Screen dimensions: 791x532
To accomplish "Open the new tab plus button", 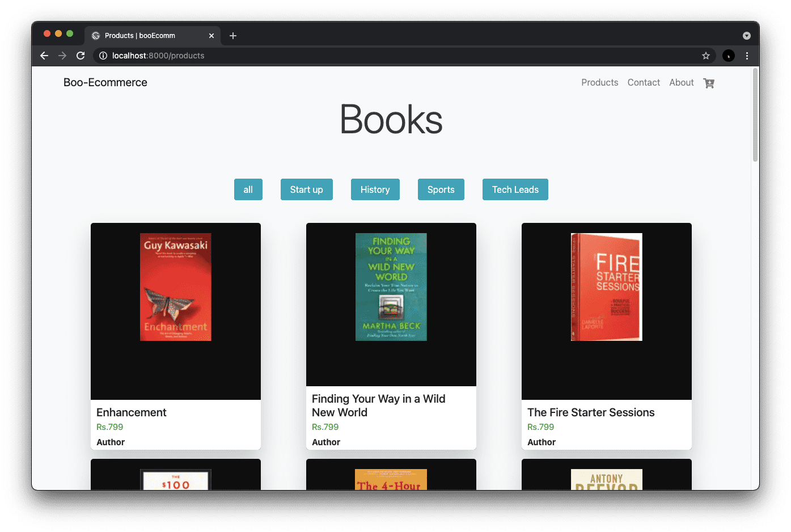I will 232,36.
